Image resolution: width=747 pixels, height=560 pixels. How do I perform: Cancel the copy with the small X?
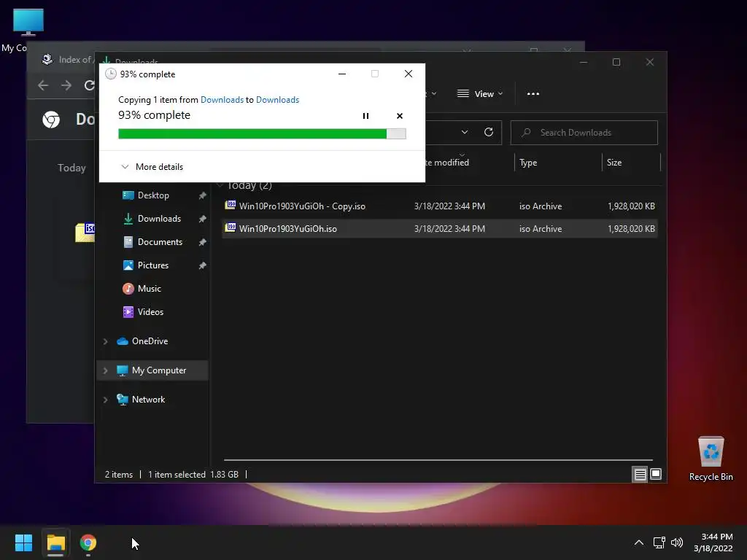tap(399, 116)
